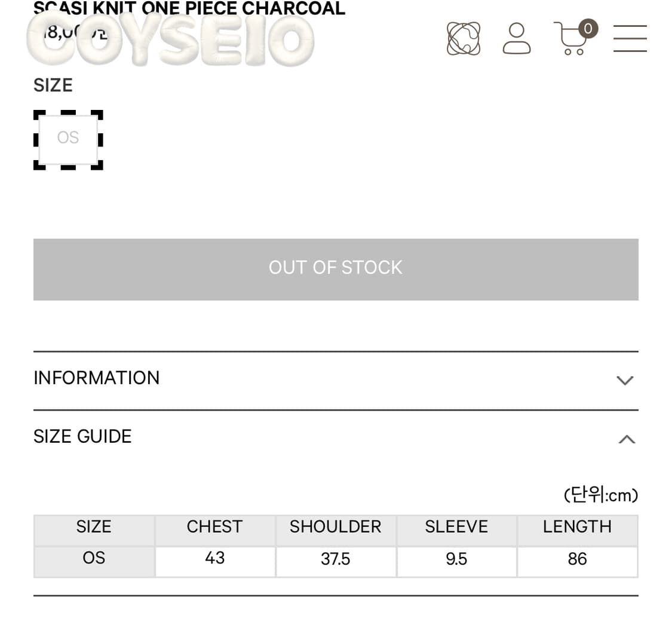Screen dimensions: 672x634
Task: Click the SIZE GUIDE section heading
Action: 82,437
